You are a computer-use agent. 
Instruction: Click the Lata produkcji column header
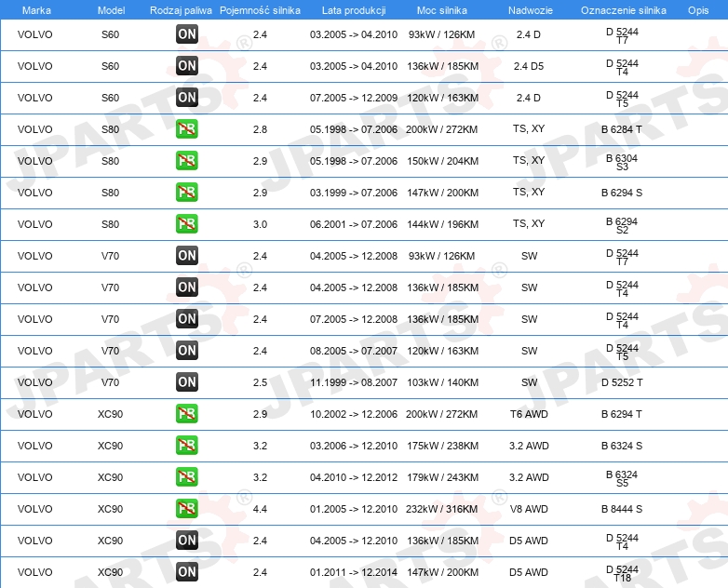354,10
